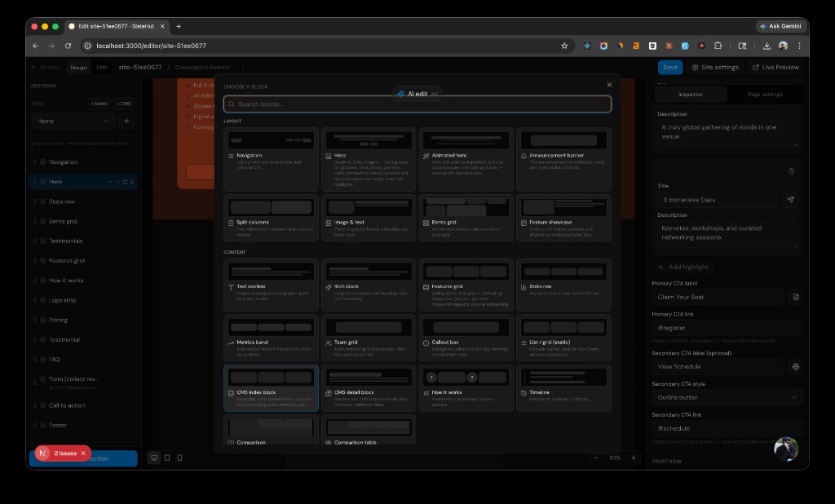Expand Secondary CTA style dropdown
The width and height of the screenshot is (835, 504).
[x=727, y=397]
